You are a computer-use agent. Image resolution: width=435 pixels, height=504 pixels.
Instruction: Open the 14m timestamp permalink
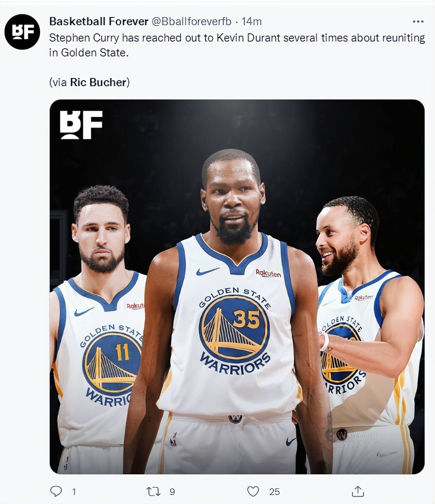[252, 22]
